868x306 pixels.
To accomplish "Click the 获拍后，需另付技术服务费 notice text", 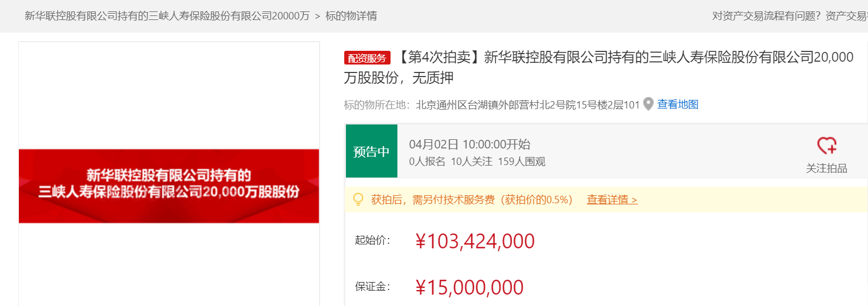I will (472, 200).
